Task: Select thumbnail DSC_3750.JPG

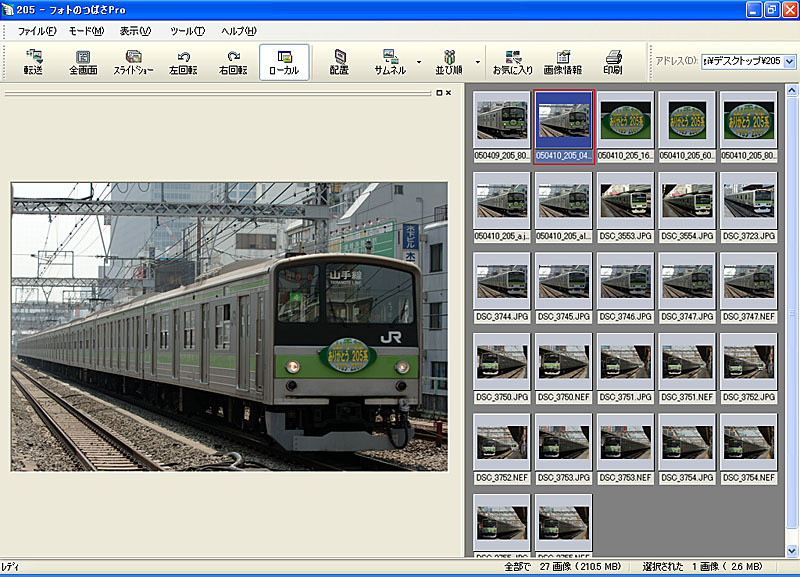Action: coord(502,368)
